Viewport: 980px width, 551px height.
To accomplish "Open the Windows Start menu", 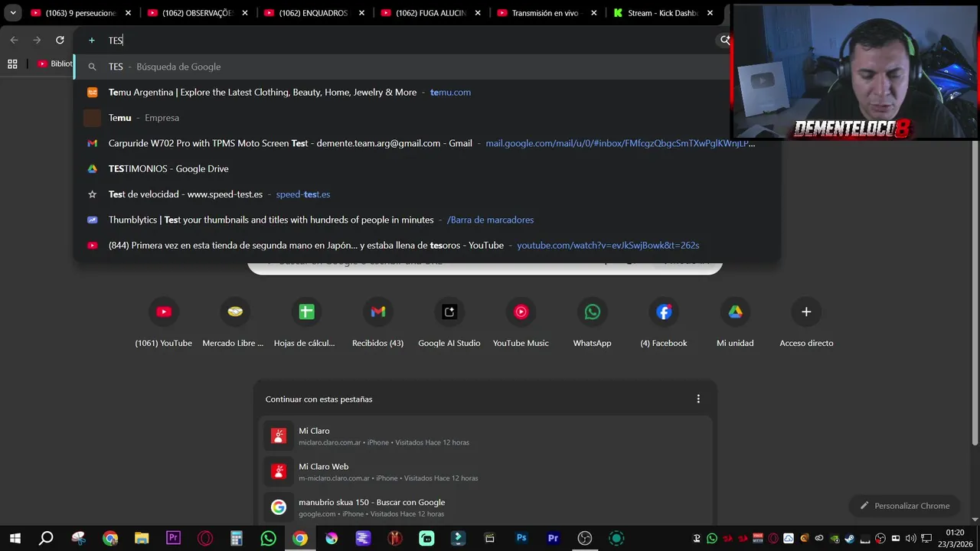I will point(15,539).
